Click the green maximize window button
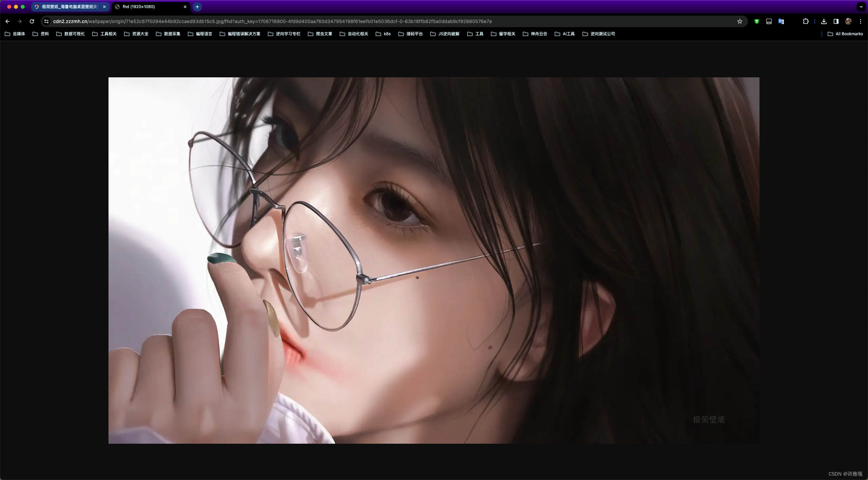868x480 pixels. pyautogui.click(x=23, y=7)
